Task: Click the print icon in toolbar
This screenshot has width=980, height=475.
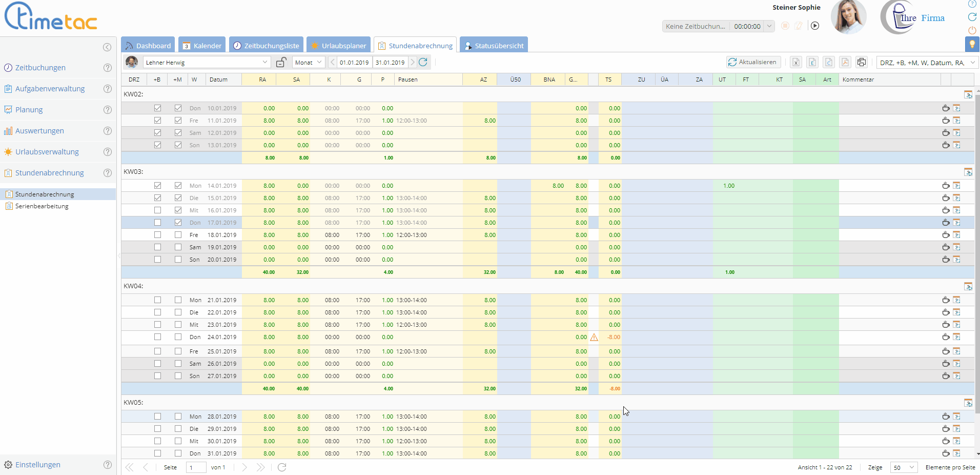Action: pos(862,62)
